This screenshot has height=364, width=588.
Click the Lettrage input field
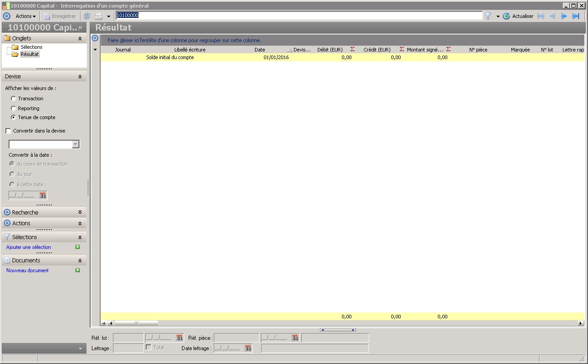click(128, 348)
